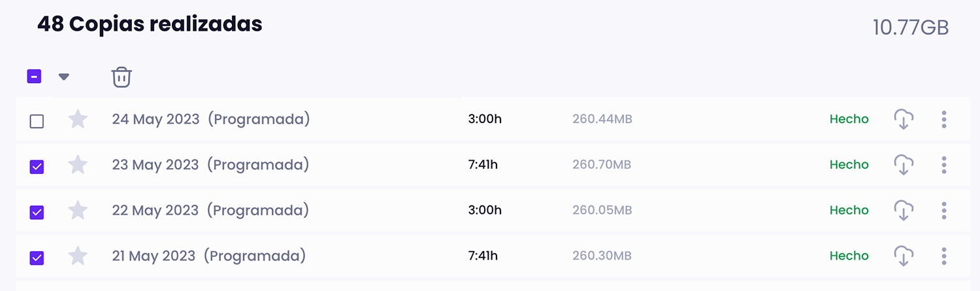The width and height of the screenshot is (980, 291).
Task: Star the 24 May 2023 backup
Action: tap(78, 120)
